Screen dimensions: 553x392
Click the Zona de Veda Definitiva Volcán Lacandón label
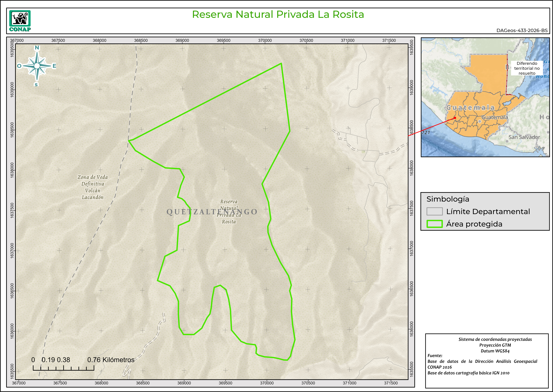93,187
